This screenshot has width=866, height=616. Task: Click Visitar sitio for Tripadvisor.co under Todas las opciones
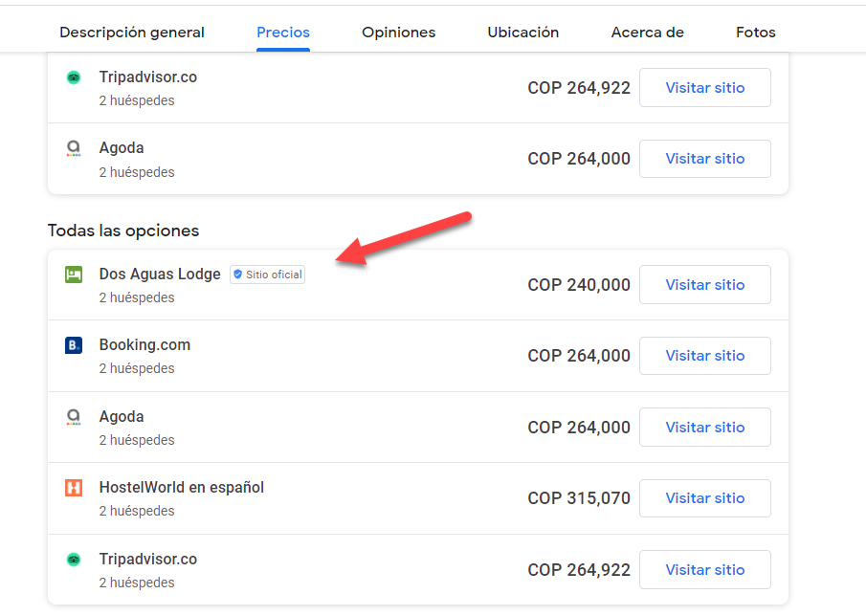(704, 569)
